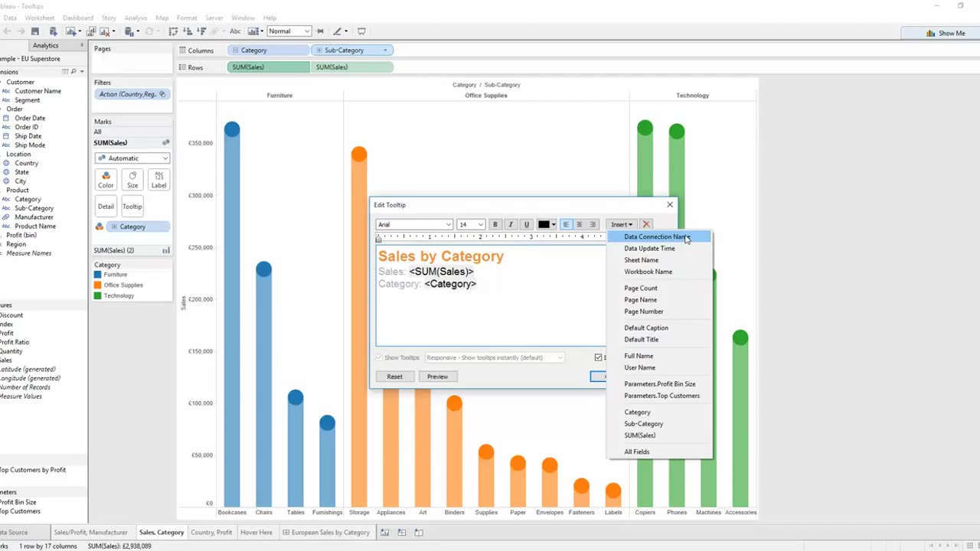The image size is (980, 551).
Task: Click the Preview button in dialog
Action: [437, 377]
